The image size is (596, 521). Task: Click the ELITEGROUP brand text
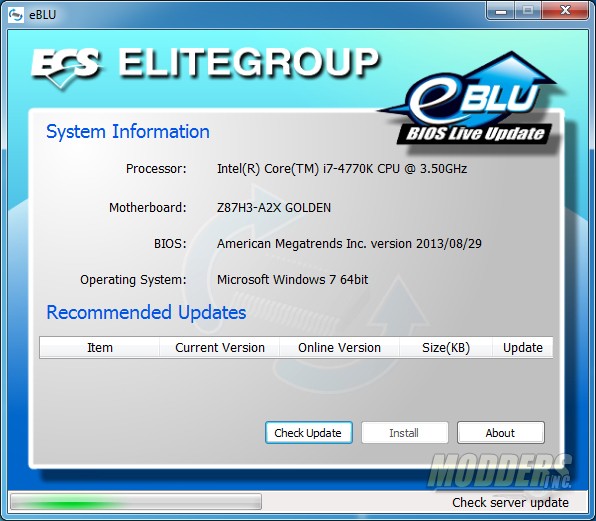249,63
